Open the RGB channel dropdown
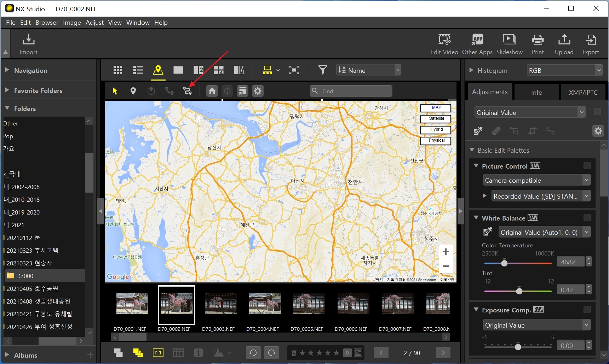The height and width of the screenshot is (364, 609). pos(565,70)
